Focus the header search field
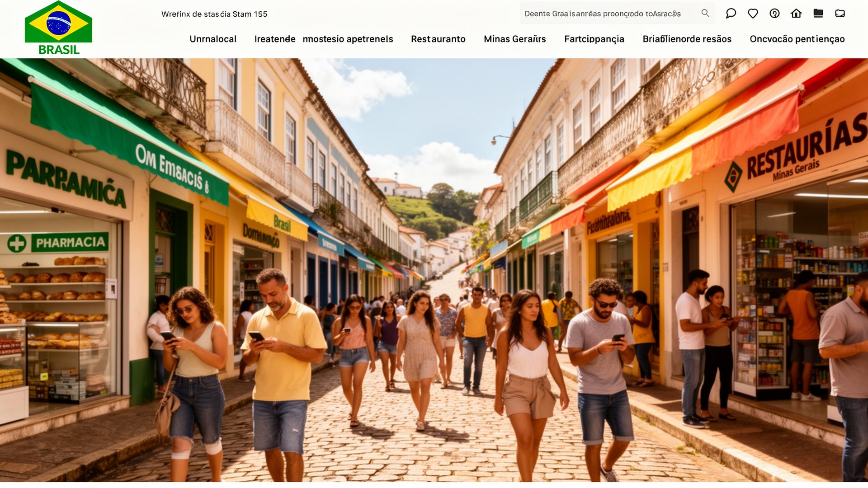The width and height of the screenshot is (868, 488). (617, 14)
